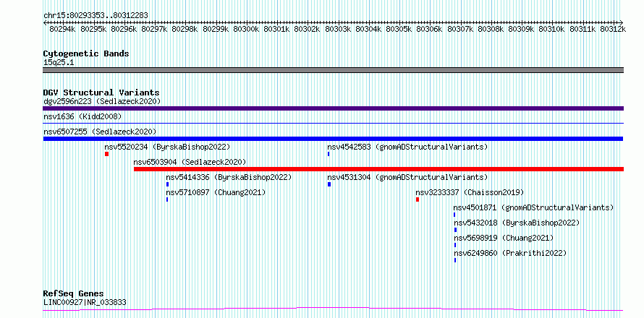Open LINC00927|NR_033833 gene label

click(85, 303)
